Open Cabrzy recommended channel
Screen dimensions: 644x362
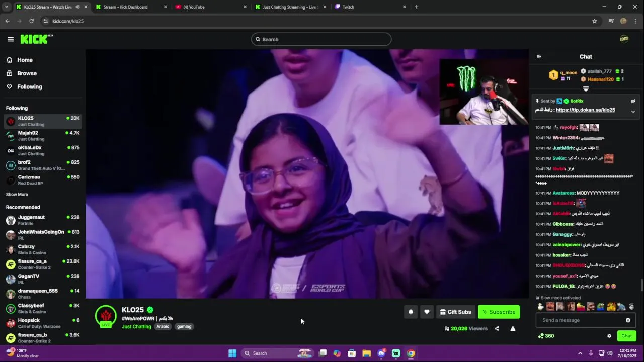[43, 249]
